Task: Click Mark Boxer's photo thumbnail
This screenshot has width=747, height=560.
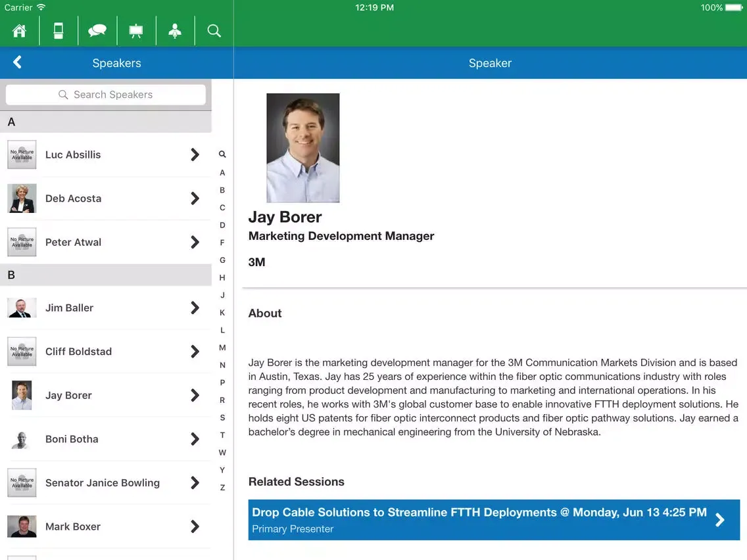Action: pos(22,526)
